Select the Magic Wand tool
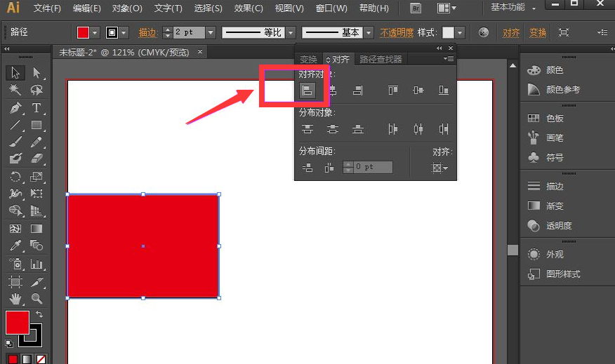 pos(15,90)
